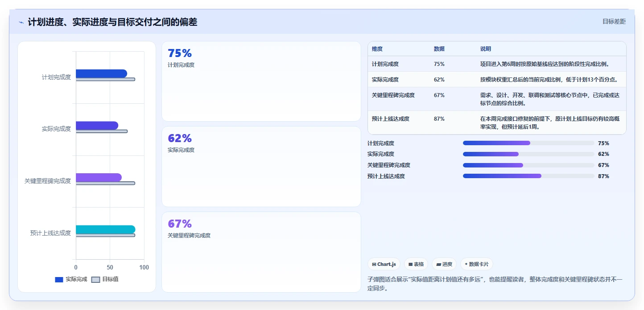Image resolution: width=644 pixels, height=310 pixels.
Task: Click the 实际完成度 y-axis label in chart
Action: tap(56, 129)
